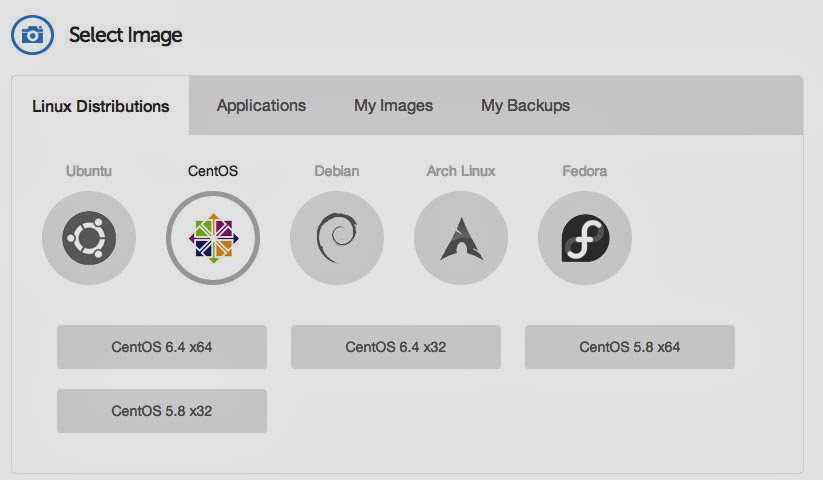Viewport: 823px width, 480px height.
Task: Select the Ubuntu logo icon
Action: pos(89,238)
